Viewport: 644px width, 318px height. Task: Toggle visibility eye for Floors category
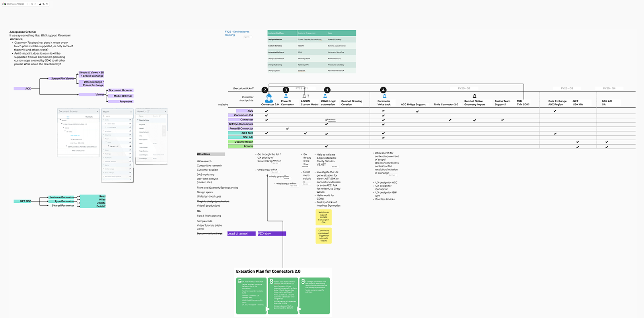(130, 139)
